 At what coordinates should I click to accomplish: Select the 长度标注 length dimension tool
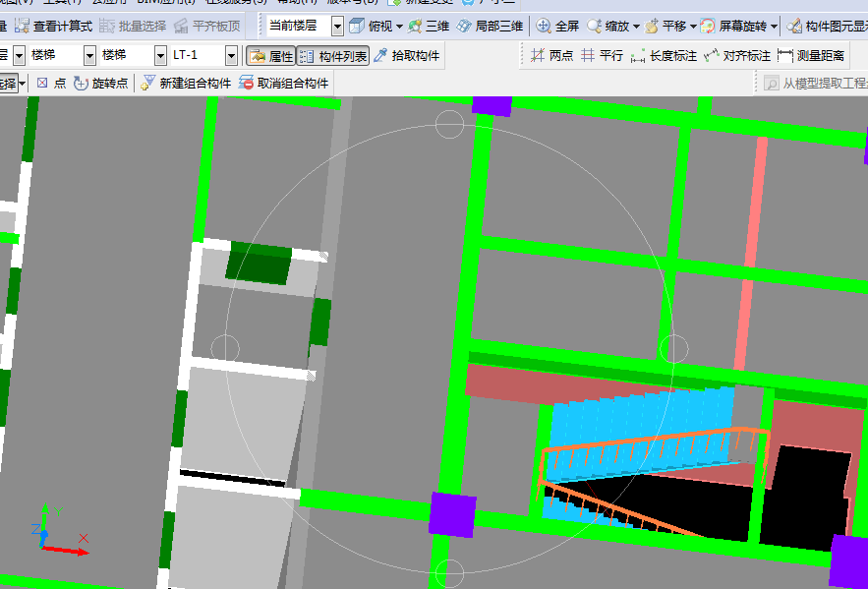(664, 55)
